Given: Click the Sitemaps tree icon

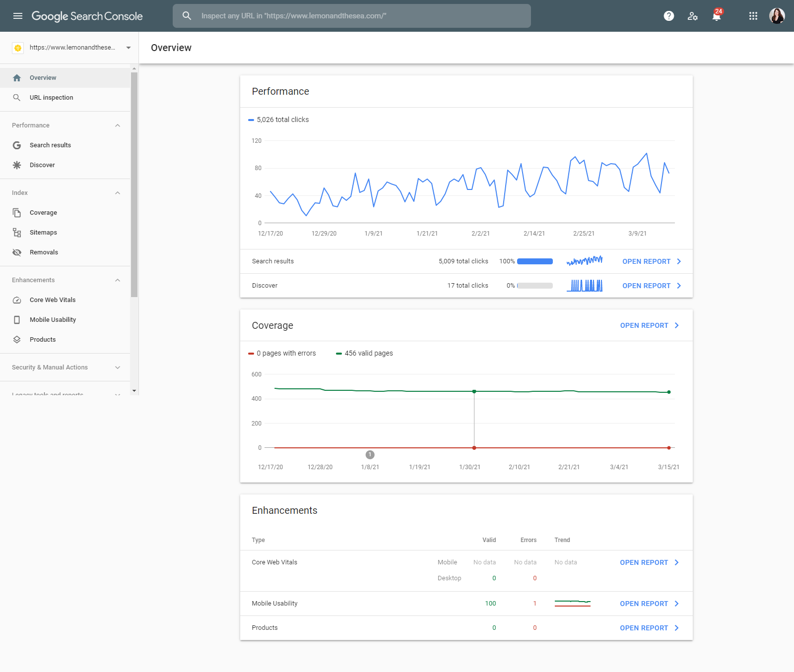Looking at the screenshot, I should (17, 233).
